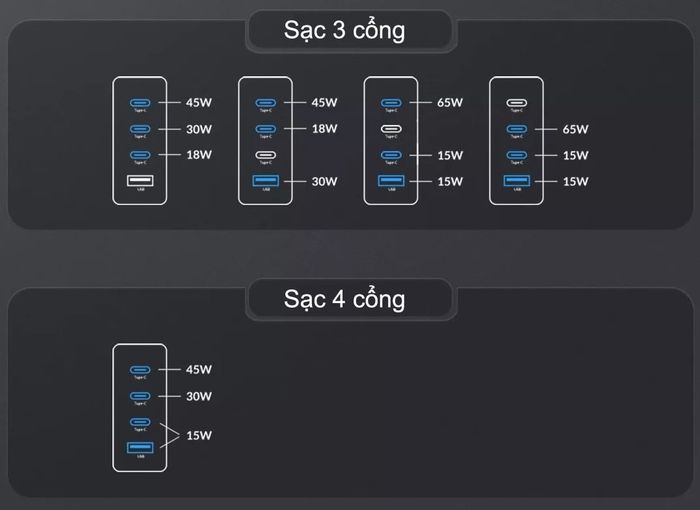Select 15W USB-A port on charger with white top Type-C
The image size is (700, 510).
517,180
